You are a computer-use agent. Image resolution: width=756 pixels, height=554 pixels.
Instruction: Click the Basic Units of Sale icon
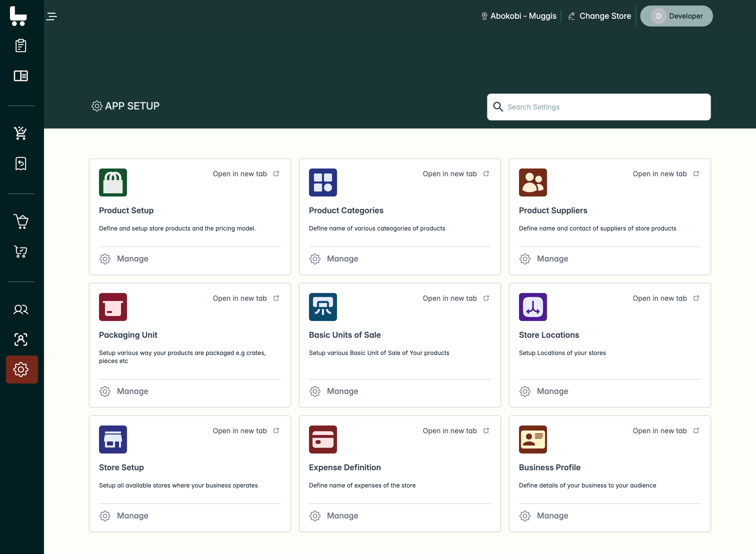pyautogui.click(x=323, y=307)
